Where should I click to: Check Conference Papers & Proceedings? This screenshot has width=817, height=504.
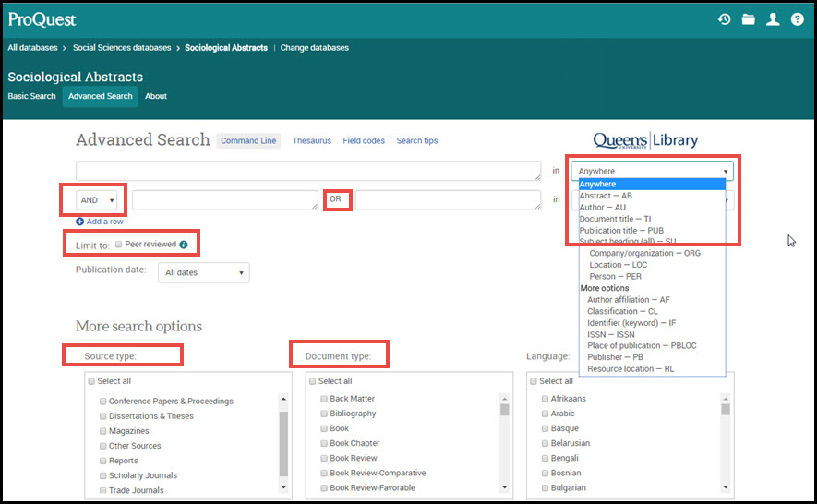[x=103, y=402]
